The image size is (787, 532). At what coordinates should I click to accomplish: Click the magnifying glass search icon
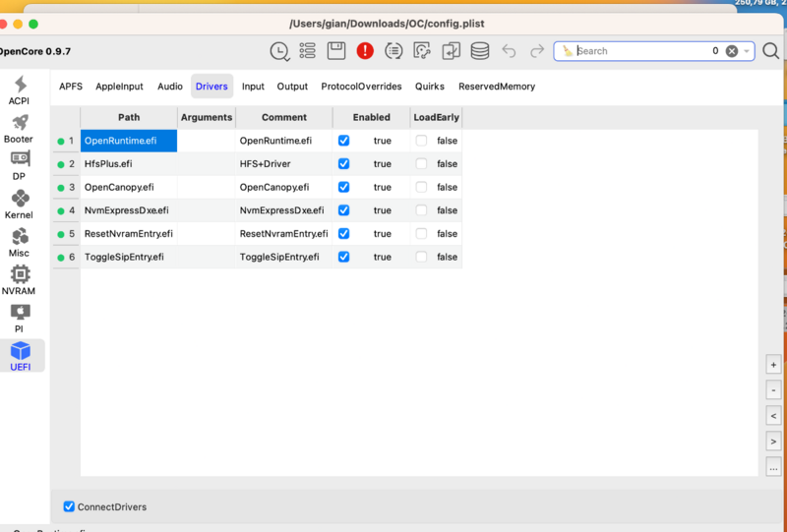pyautogui.click(x=770, y=51)
